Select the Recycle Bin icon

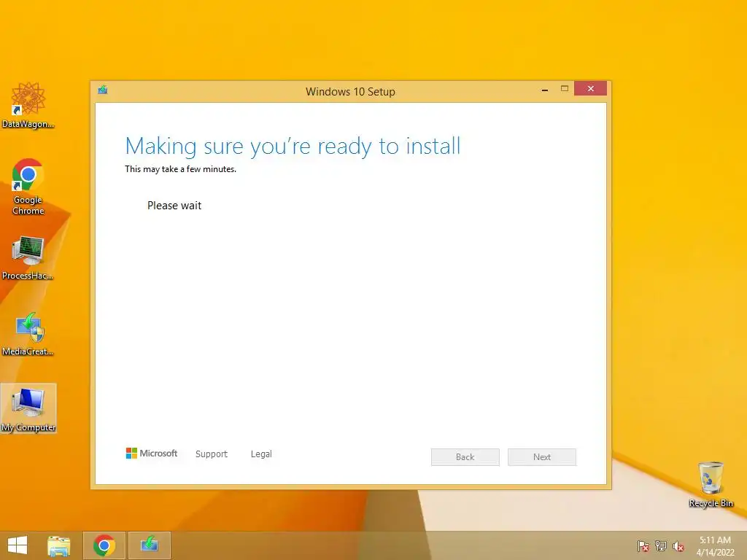click(711, 484)
